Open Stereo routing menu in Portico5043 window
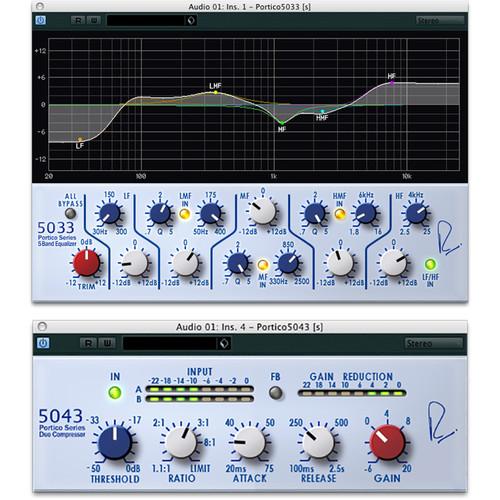Image resolution: width=500 pixels, height=500 pixels. coord(434,343)
